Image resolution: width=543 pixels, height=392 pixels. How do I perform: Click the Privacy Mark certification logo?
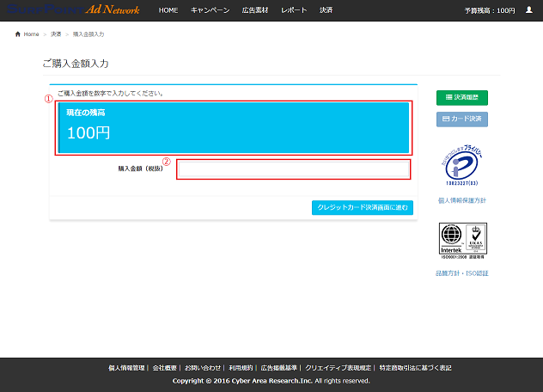click(462, 165)
